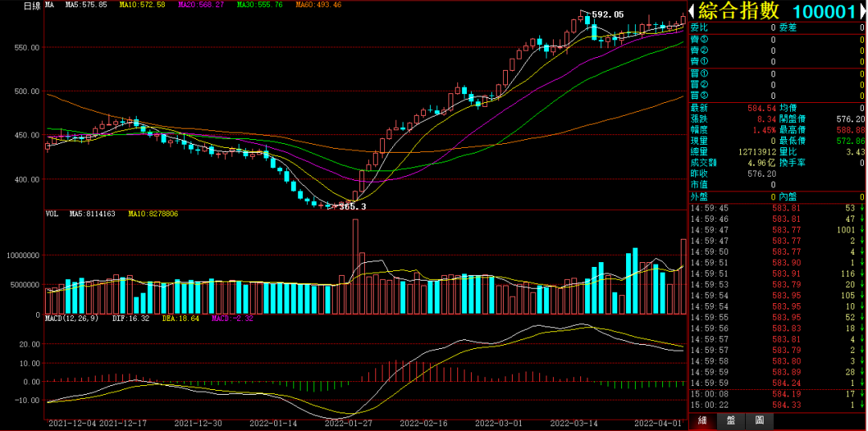
Task: Click the index code 100001
Action: 825,11
